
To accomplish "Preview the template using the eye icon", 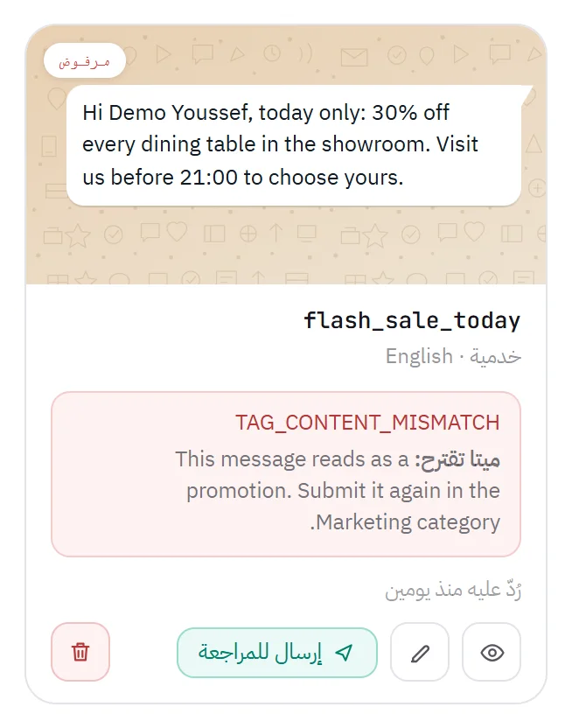I will 492,652.
